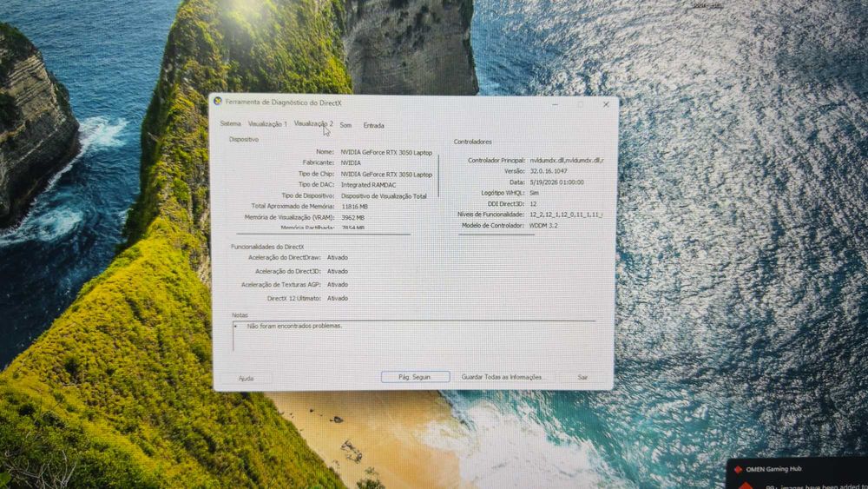Click the Dispositivo list vertical scrollbar
This screenshot has height=489, width=868.
[x=438, y=175]
